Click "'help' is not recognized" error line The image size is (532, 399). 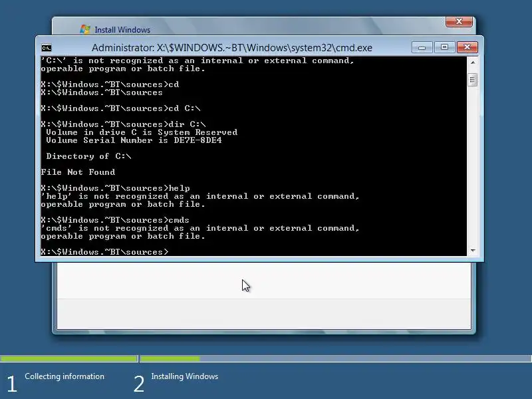pyautogui.click(x=200, y=196)
